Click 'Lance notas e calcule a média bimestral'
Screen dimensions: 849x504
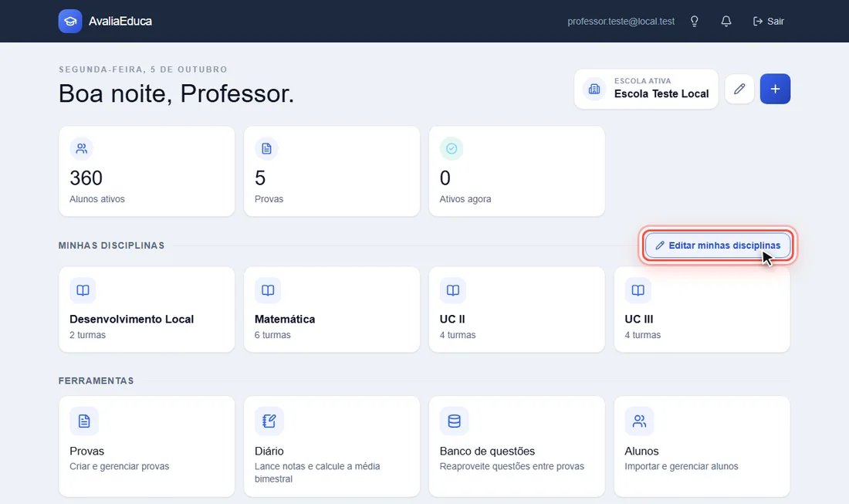(x=317, y=472)
